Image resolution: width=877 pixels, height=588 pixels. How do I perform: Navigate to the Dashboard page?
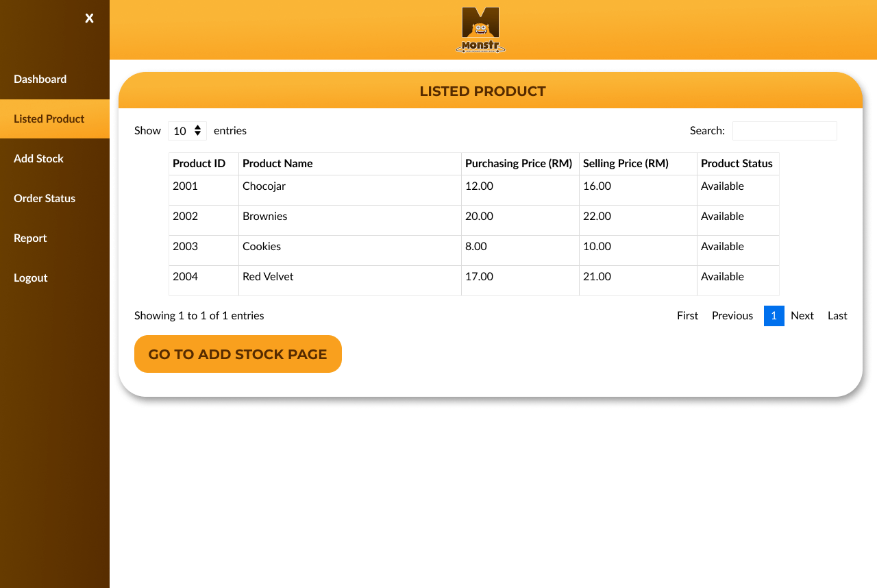coord(40,79)
